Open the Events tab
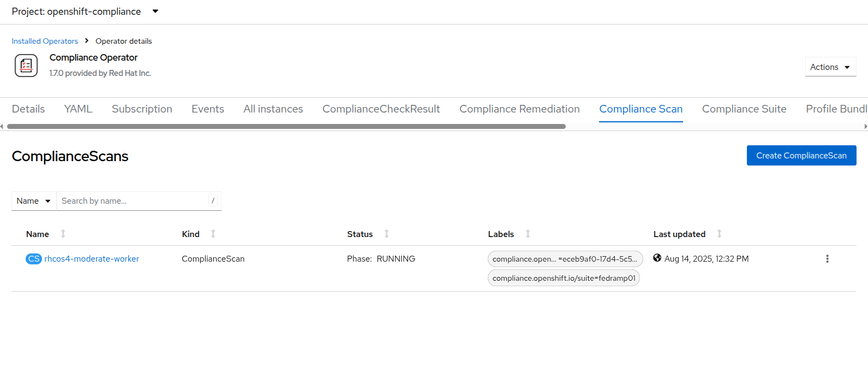 click(208, 109)
